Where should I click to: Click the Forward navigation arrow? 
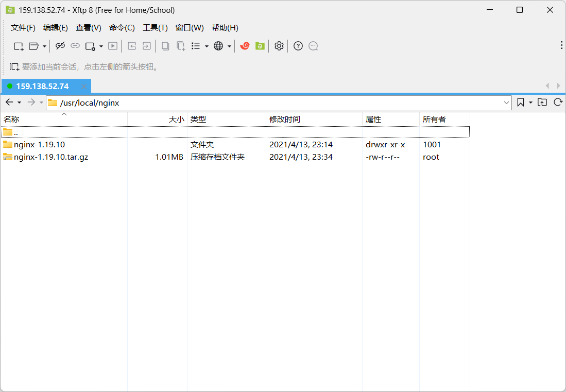(x=31, y=102)
